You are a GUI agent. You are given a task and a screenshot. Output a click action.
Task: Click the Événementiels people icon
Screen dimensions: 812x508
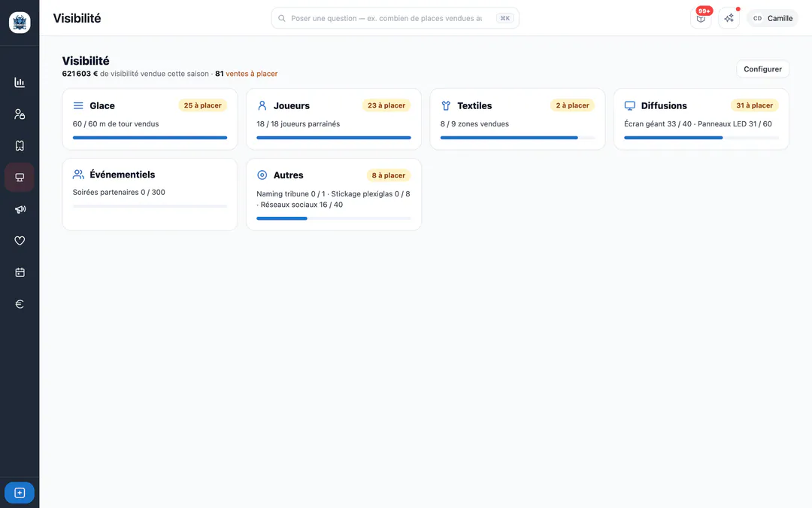(x=78, y=174)
